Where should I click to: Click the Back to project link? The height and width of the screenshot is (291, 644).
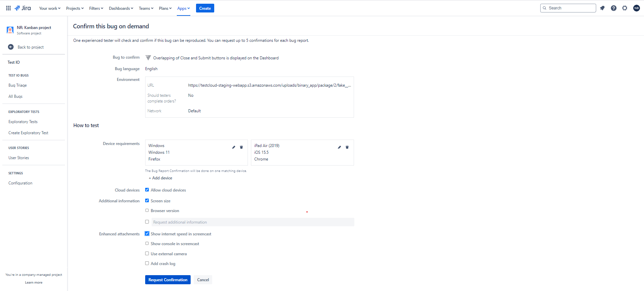[31, 47]
